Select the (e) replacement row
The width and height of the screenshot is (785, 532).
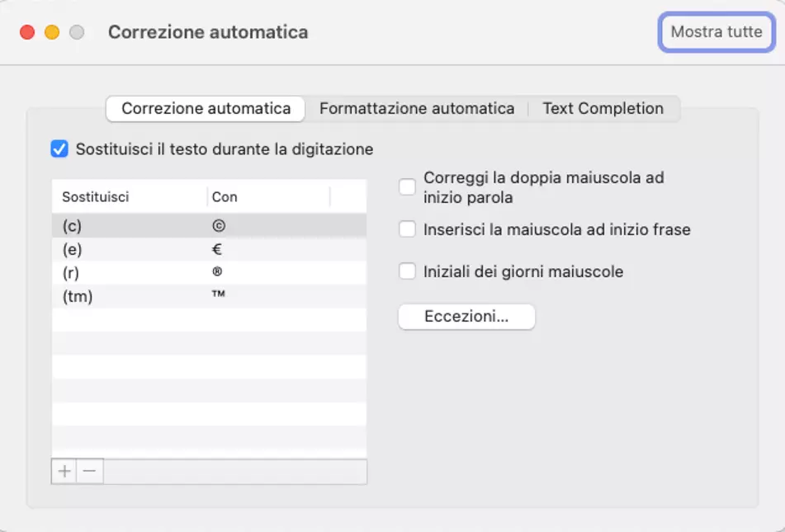(x=210, y=249)
